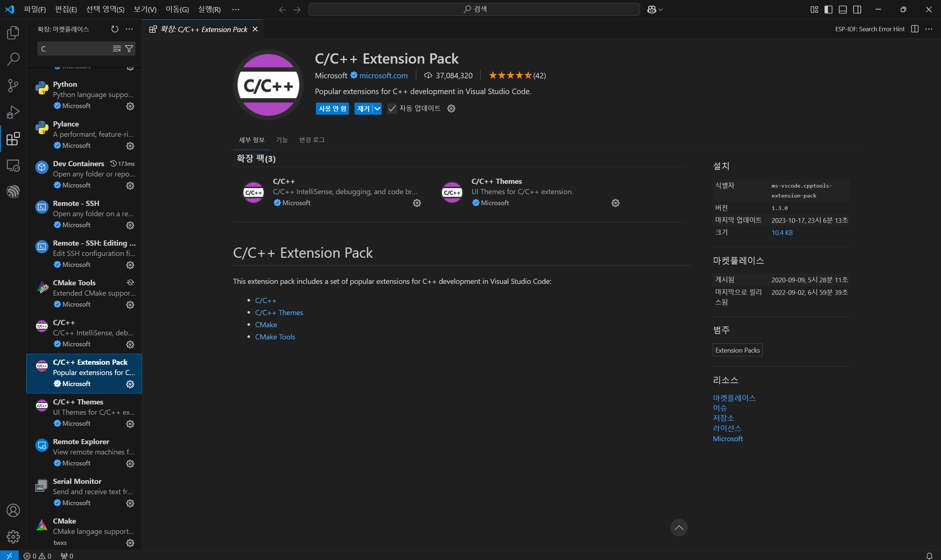Screen dimensions: 941x560
Task: Select Remote - SSH extension in list
Action: pyautogui.click(x=84, y=215)
